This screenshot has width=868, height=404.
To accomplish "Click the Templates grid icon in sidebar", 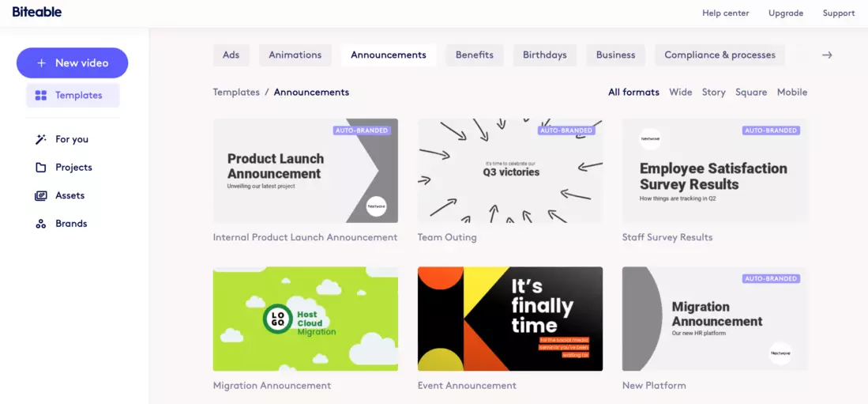I will 41,96.
